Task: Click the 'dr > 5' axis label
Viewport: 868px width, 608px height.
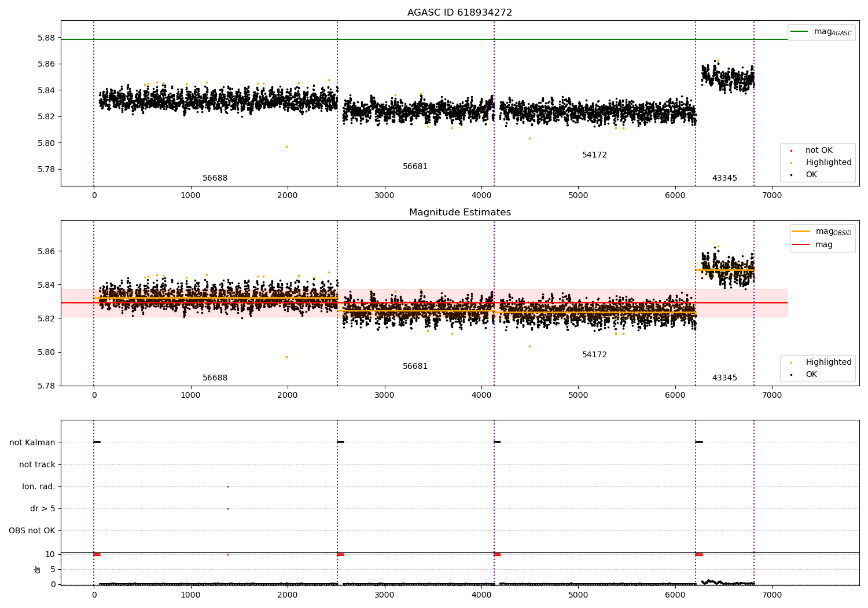Action: tap(43, 509)
